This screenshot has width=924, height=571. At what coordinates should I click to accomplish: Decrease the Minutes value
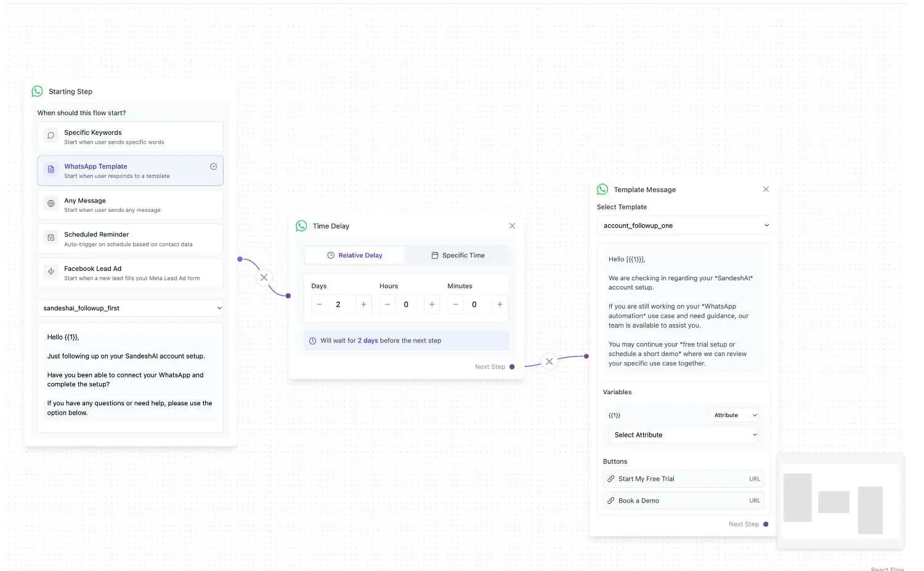pos(455,304)
